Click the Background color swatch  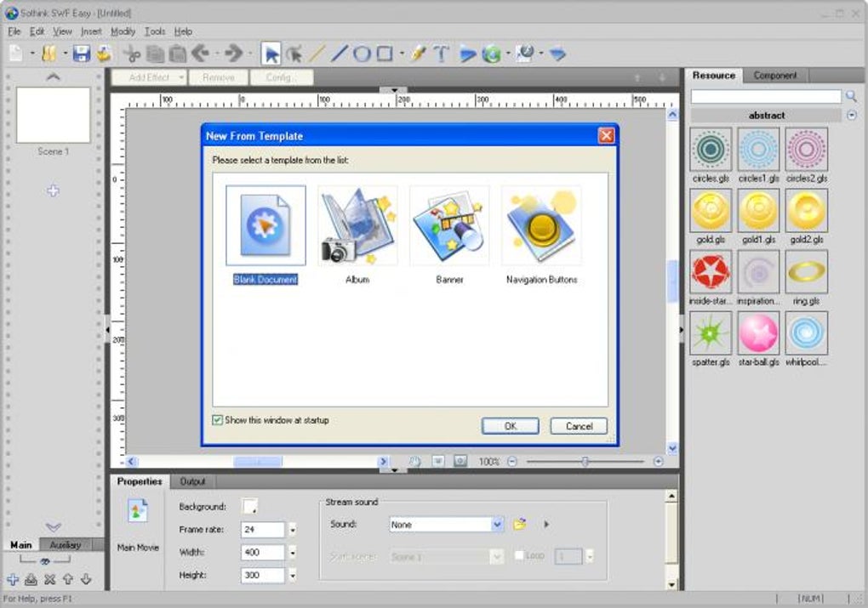click(249, 506)
